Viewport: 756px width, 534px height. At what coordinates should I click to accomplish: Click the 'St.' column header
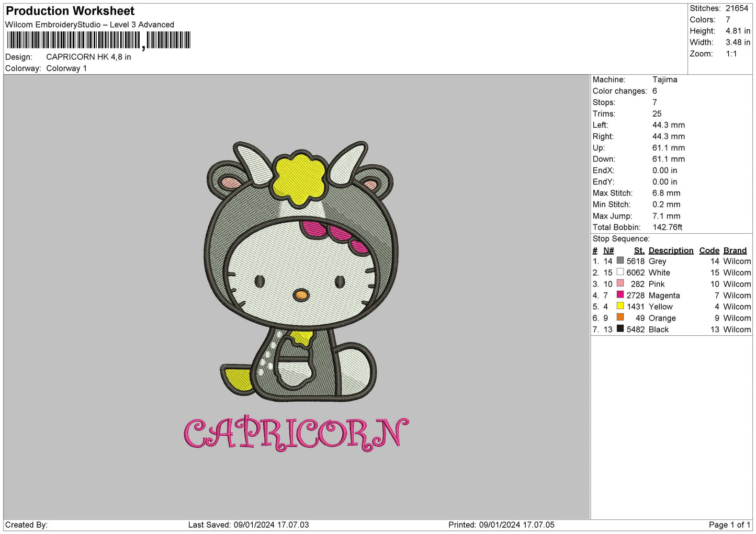[x=639, y=251]
